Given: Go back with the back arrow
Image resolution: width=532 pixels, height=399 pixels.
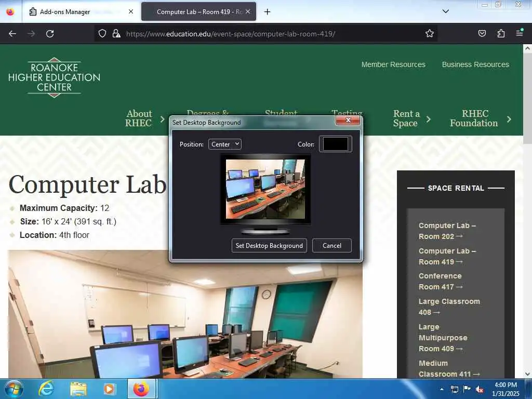Looking at the screenshot, I should pos(12,34).
